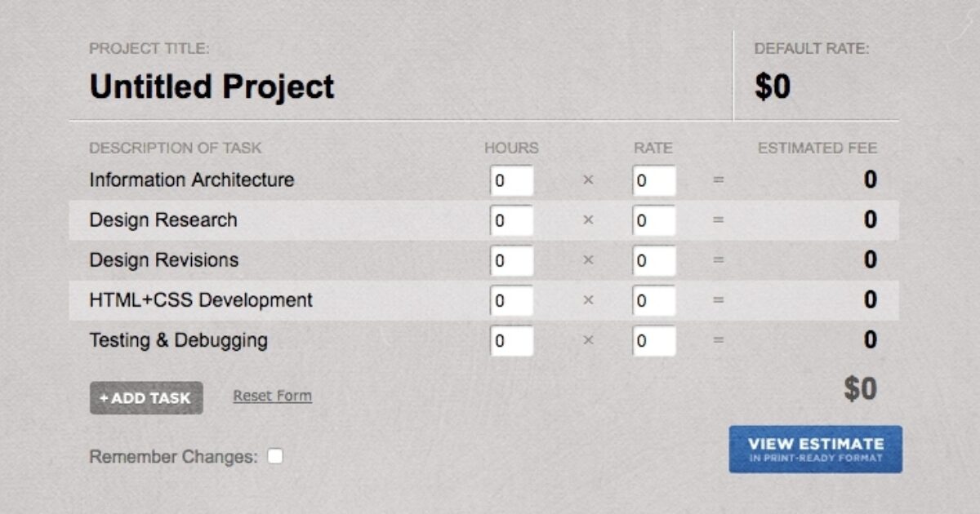
Task: Click the Untitled Project title to rename it
Action: coord(212,86)
